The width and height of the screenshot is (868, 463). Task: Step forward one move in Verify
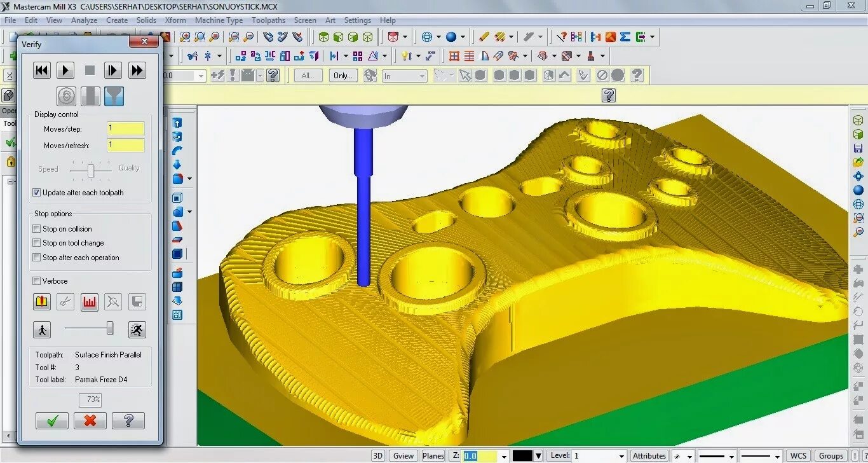(112, 70)
